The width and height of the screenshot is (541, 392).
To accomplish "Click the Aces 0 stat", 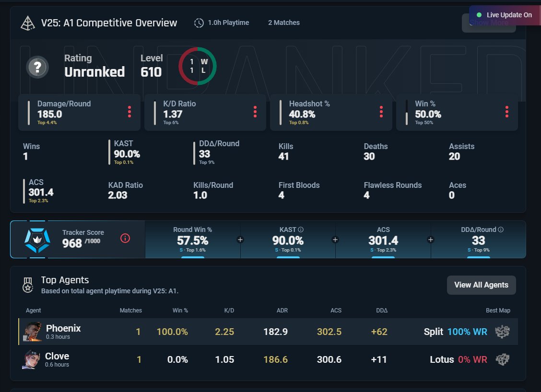I will click(x=458, y=190).
